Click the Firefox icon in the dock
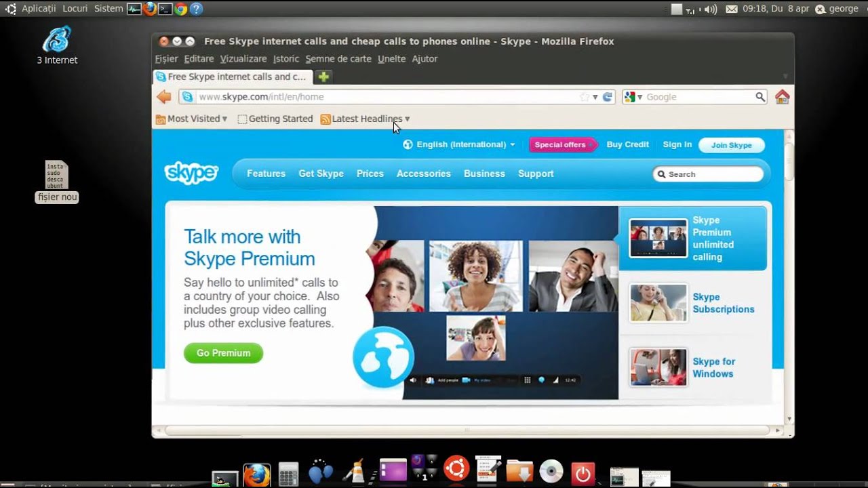Viewport: 868px width, 488px height. click(257, 475)
